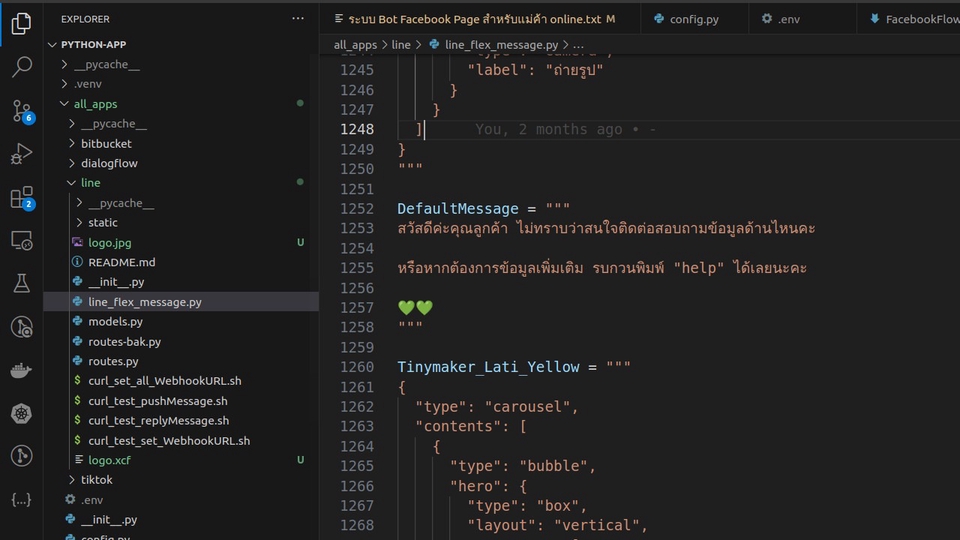960x540 pixels.
Task: Select line_flex_message.py in the tree
Action: pos(145,302)
